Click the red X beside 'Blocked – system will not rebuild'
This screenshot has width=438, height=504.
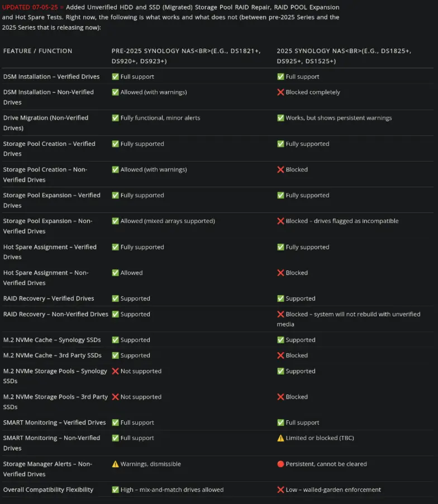pos(280,314)
